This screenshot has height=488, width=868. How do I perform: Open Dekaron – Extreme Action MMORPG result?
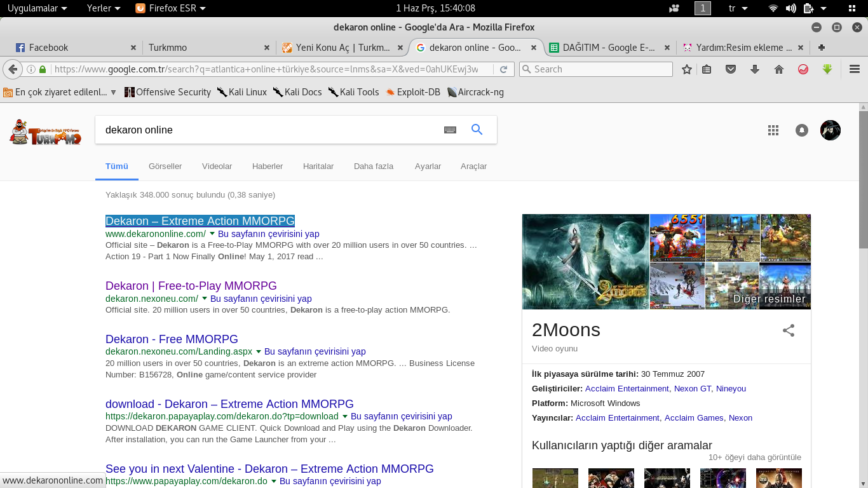point(200,221)
